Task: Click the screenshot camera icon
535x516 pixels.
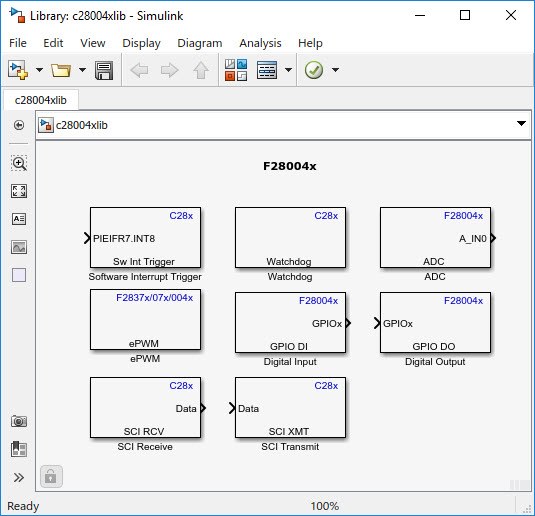Action: 19,421
